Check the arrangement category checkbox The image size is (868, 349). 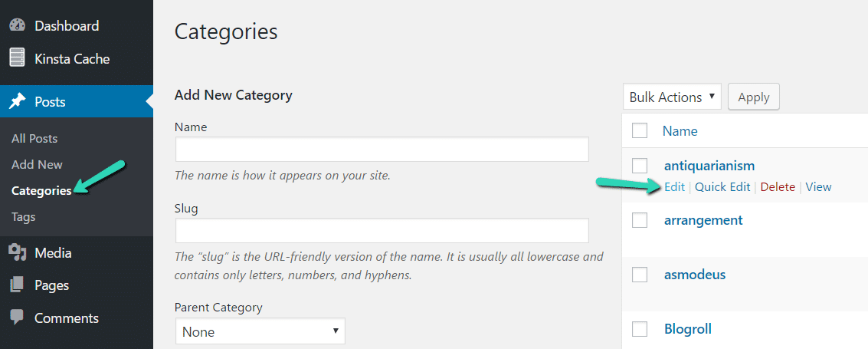click(x=640, y=220)
